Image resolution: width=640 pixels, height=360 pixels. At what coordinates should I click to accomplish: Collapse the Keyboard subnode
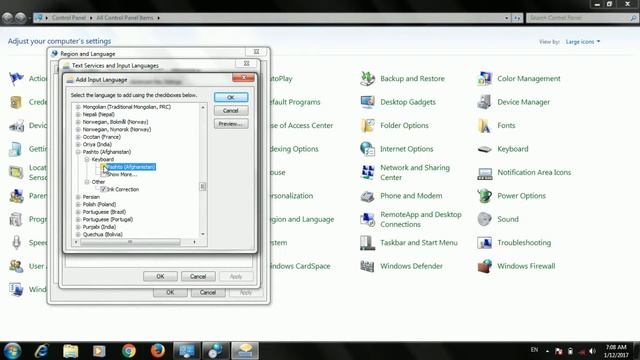[87, 159]
